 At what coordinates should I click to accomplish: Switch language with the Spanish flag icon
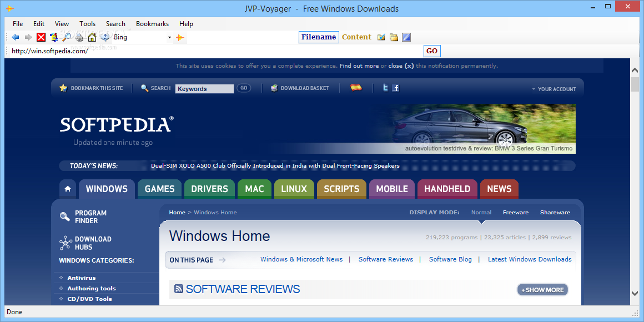pyautogui.click(x=356, y=88)
